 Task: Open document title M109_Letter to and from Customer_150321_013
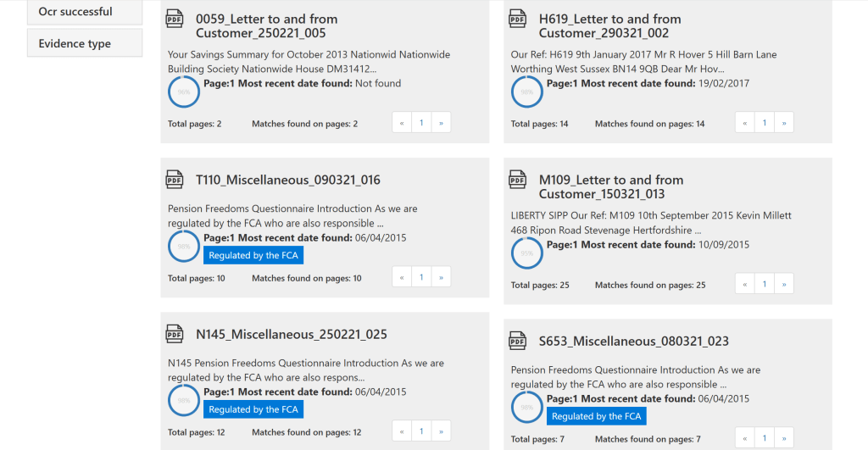pos(610,187)
